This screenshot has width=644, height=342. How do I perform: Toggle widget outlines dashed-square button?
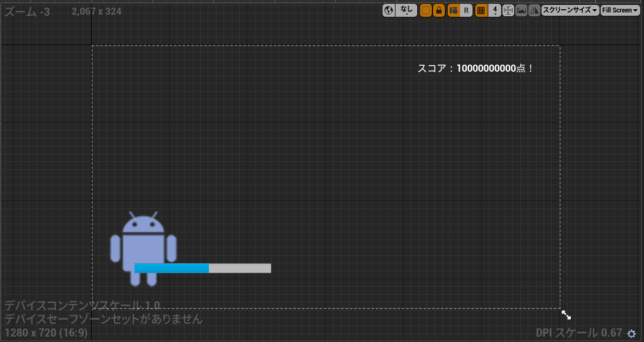pyautogui.click(x=426, y=10)
